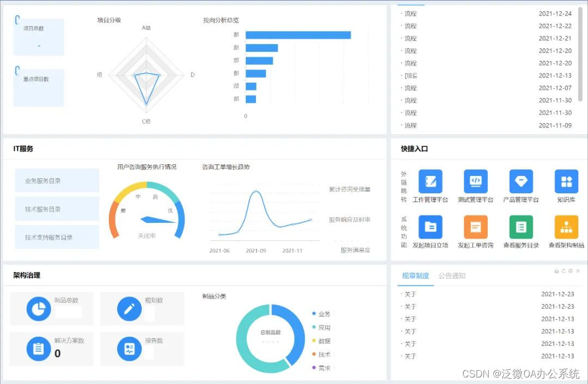This screenshot has height=384, width=588.
Task: Click the 制品总数 pie chart icon
Action: tap(39, 309)
